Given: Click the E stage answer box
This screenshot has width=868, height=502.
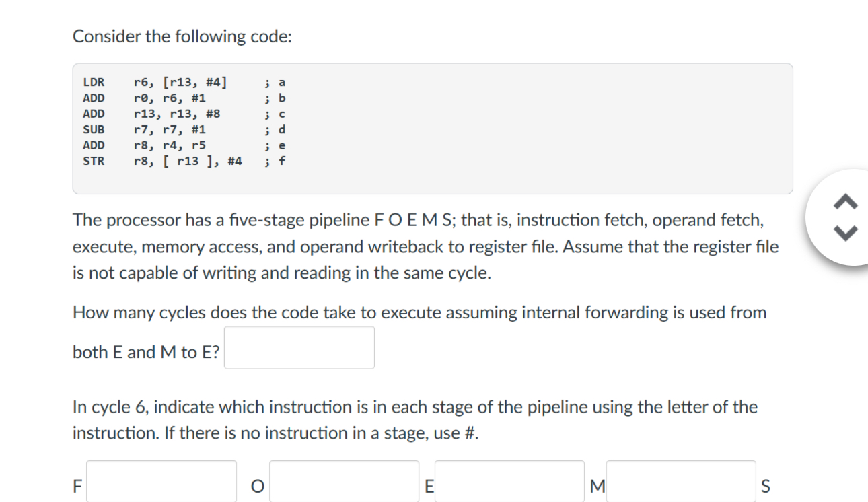Looking at the screenshot, I should 510,481.
